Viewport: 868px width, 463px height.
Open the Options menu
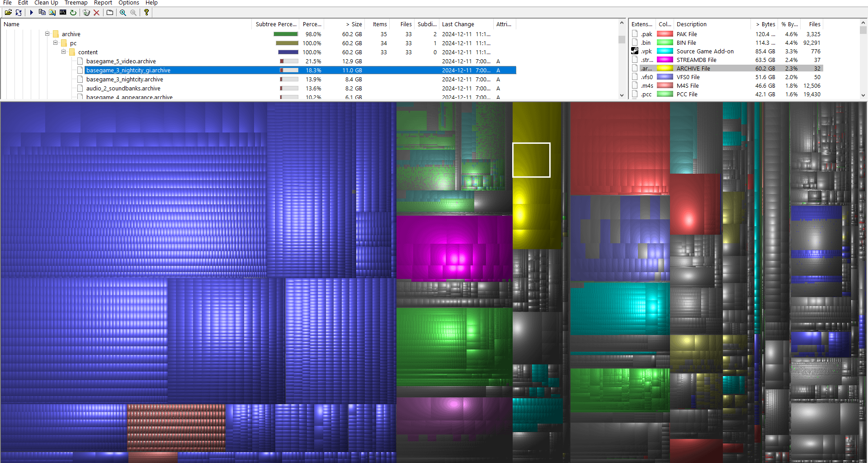[128, 3]
